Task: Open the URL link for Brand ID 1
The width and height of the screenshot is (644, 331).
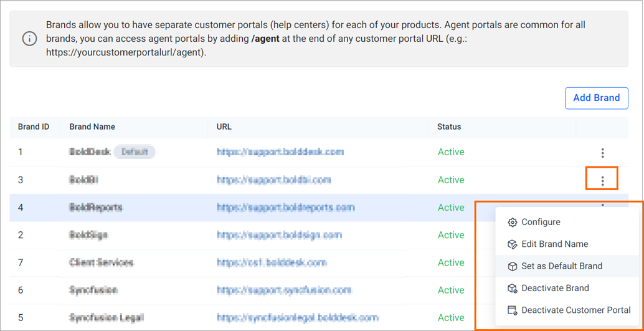Action: [x=280, y=152]
